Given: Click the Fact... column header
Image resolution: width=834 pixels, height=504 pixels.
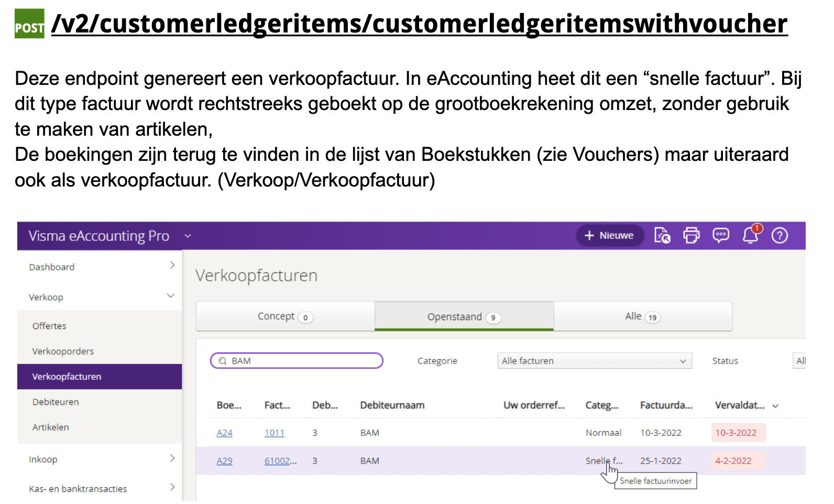Looking at the screenshot, I should click(277, 405).
